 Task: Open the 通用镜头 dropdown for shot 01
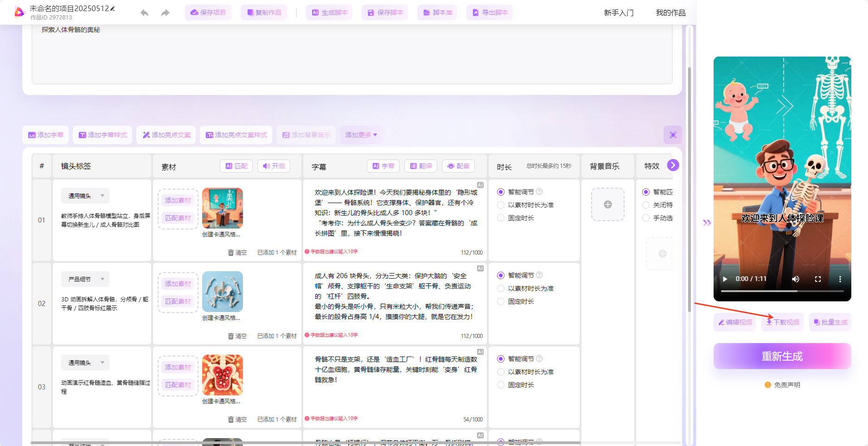pos(85,195)
